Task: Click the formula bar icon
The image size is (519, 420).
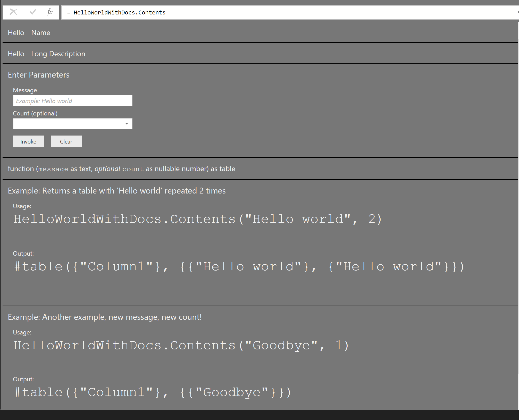Action: [48, 12]
